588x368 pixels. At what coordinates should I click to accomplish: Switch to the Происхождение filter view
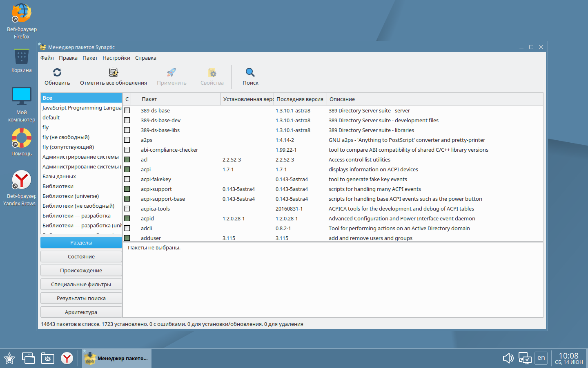tap(81, 270)
